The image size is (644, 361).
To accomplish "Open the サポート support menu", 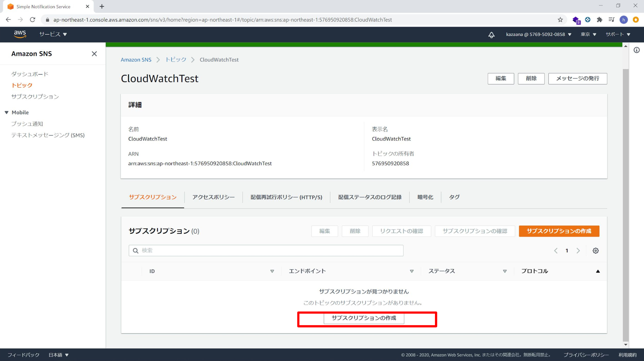I will [x=618, y=34].
